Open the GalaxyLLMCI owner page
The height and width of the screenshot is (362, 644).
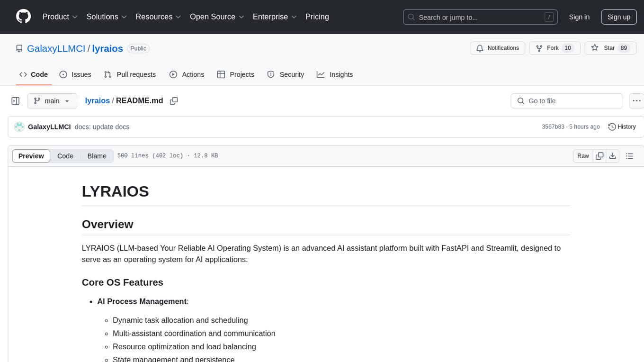(x=56, y=48)
